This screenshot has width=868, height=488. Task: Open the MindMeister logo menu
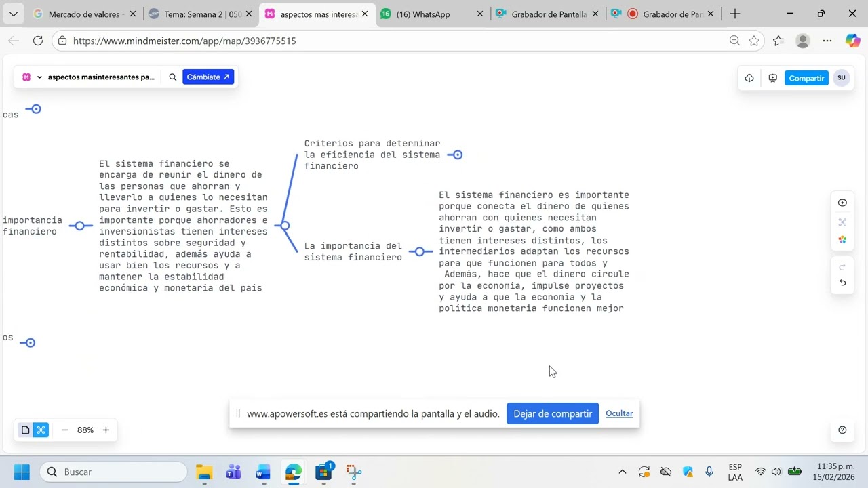(32, 77)
